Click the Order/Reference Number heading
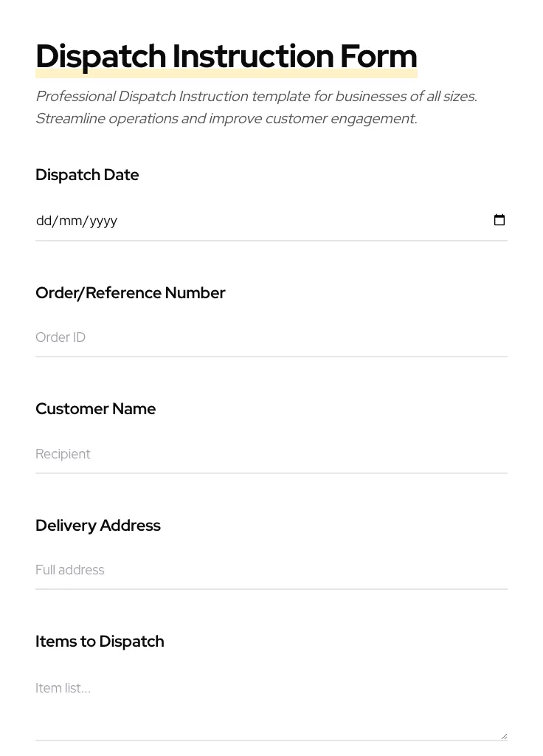This screenshot has height=756, width=543. (131, 292)
